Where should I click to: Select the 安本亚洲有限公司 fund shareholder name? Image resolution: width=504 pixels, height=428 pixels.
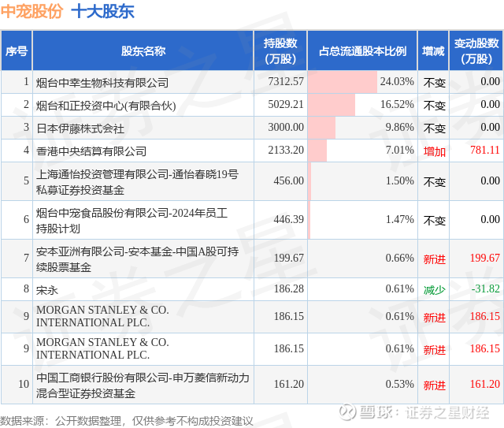(x=137, y=259)
